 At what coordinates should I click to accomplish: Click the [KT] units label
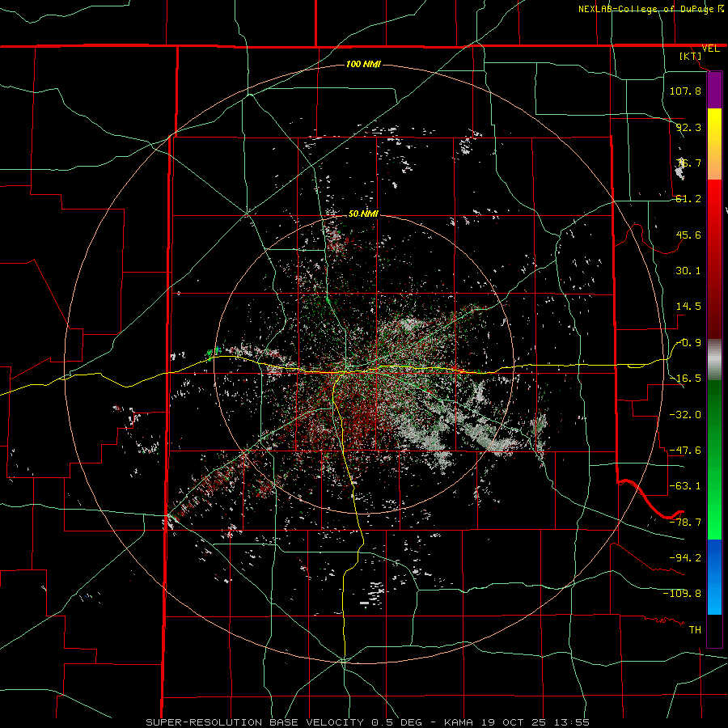(x=691, y=56)
